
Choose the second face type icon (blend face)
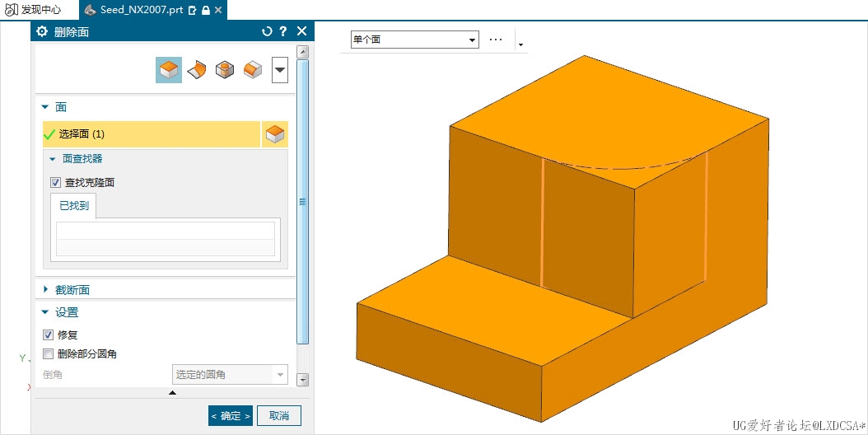tap(197, 70)
